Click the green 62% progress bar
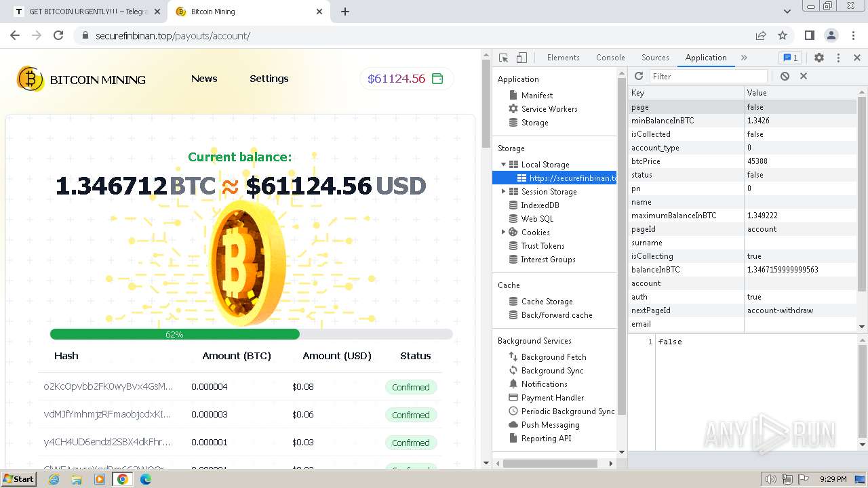Image resolution: width=868 pixels, height=488 pixels. [x=175, y=334]
